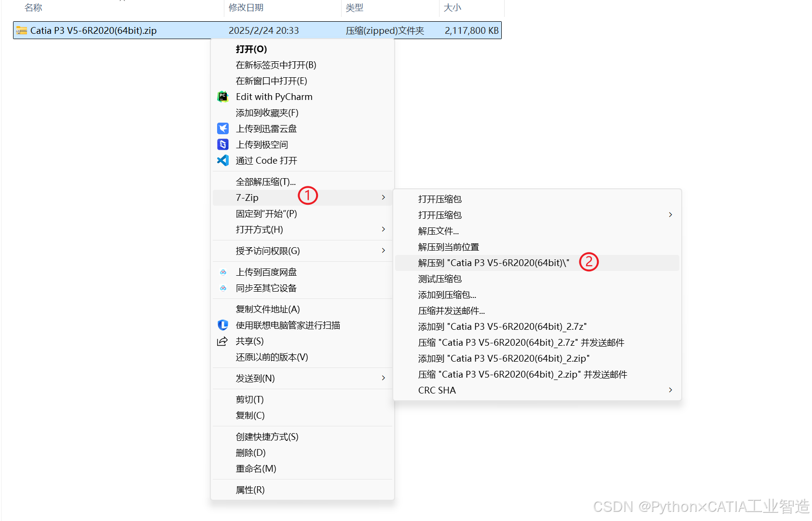Choose 上传到百度网盘
Image resolution: width=812 pixels, height=521 pixels.
pyautogui.click(x=303, y=272)
